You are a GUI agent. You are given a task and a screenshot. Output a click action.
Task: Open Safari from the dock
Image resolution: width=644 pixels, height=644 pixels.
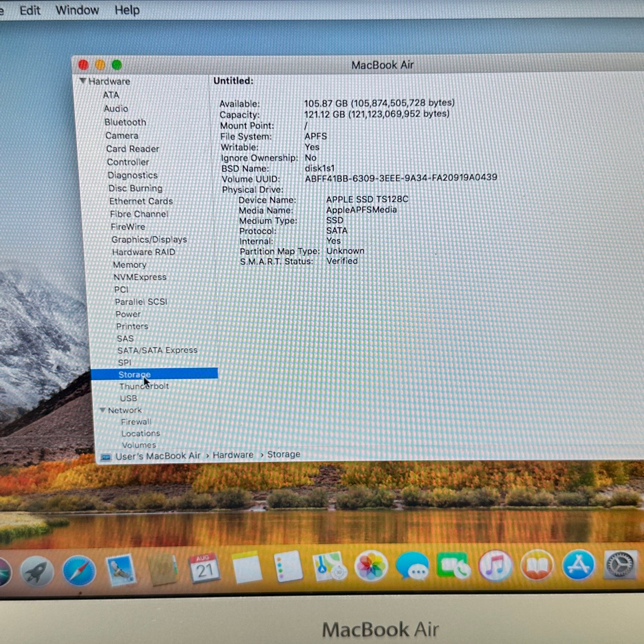79,571
